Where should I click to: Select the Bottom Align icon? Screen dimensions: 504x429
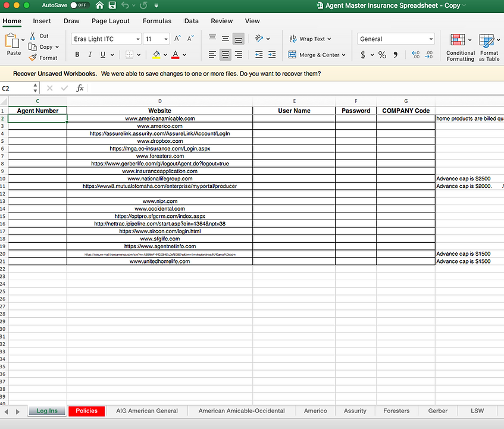(239, 39)
